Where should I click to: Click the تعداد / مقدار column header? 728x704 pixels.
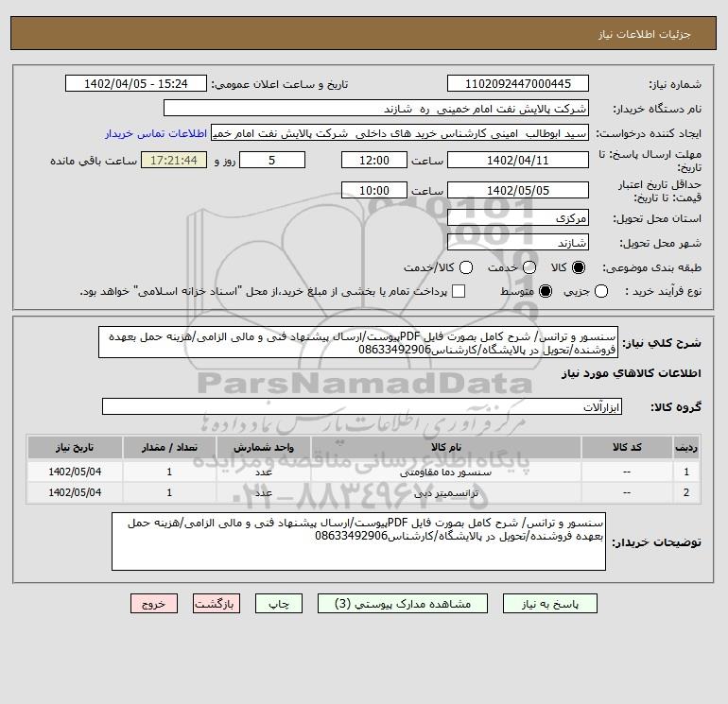(169, 447)
